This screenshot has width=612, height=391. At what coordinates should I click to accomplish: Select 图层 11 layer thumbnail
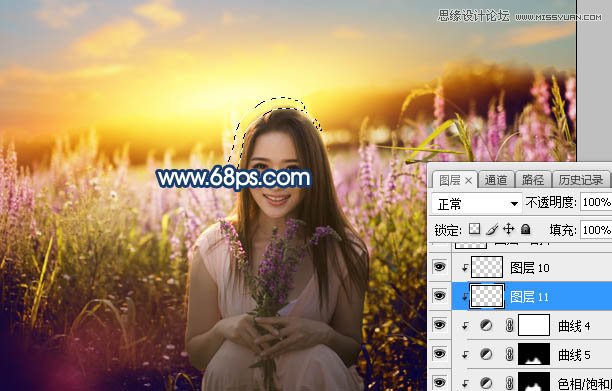pos(487,296)
